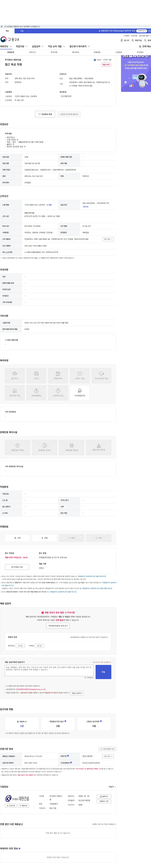Open 지도 보기 next to 춘천고용센터
Screen dimensions: 151x868
[x=108, y=756]
